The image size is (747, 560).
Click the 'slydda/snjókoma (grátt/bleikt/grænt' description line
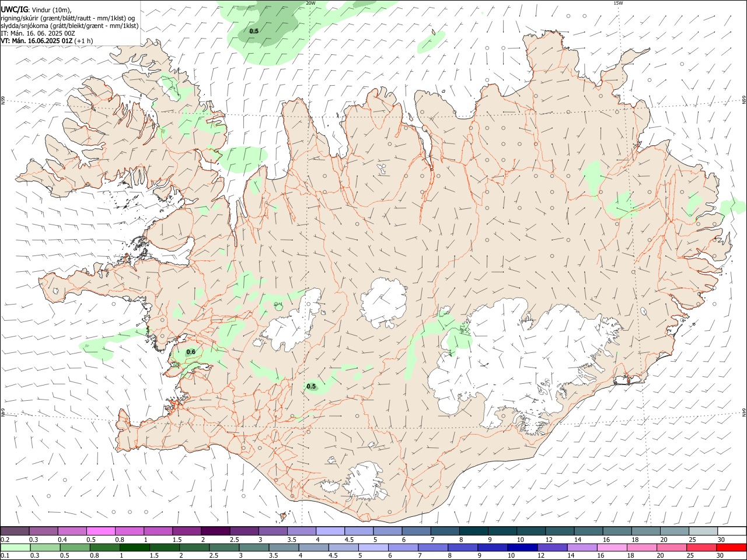[x=69, y=25]
